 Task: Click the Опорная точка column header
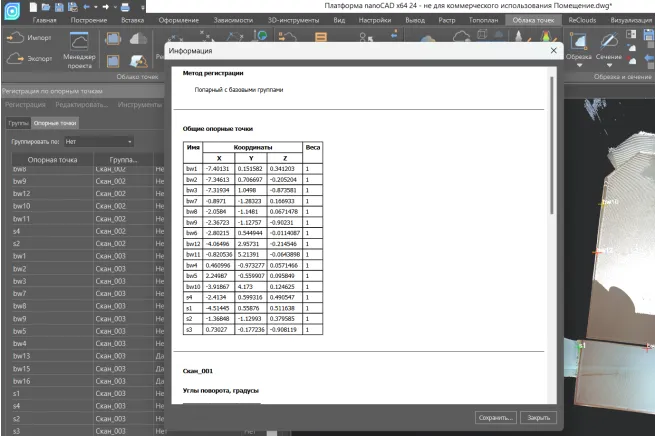[x=52, y=159]
